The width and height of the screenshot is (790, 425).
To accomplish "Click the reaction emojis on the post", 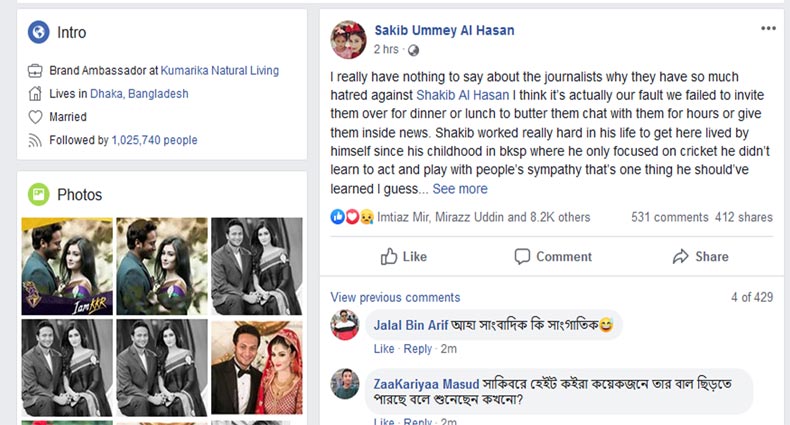I will pyautogui.click(x=352, y=217).
